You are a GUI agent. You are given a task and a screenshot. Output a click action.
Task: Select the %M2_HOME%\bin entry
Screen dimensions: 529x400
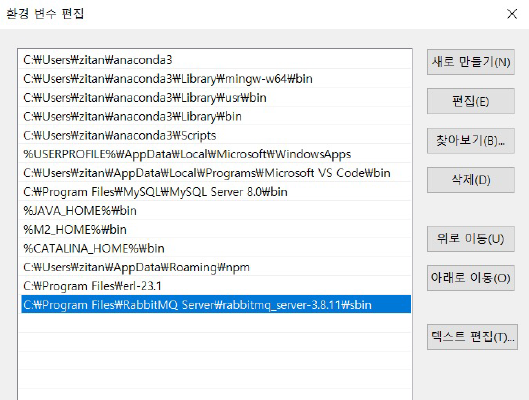(216, 230)
